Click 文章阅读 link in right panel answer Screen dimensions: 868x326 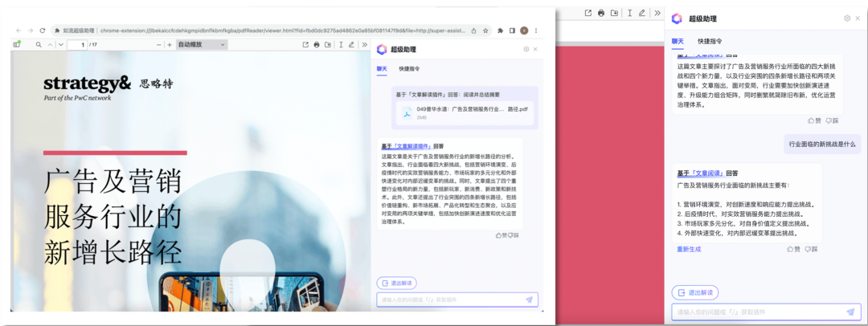click(x=709, y=173)
